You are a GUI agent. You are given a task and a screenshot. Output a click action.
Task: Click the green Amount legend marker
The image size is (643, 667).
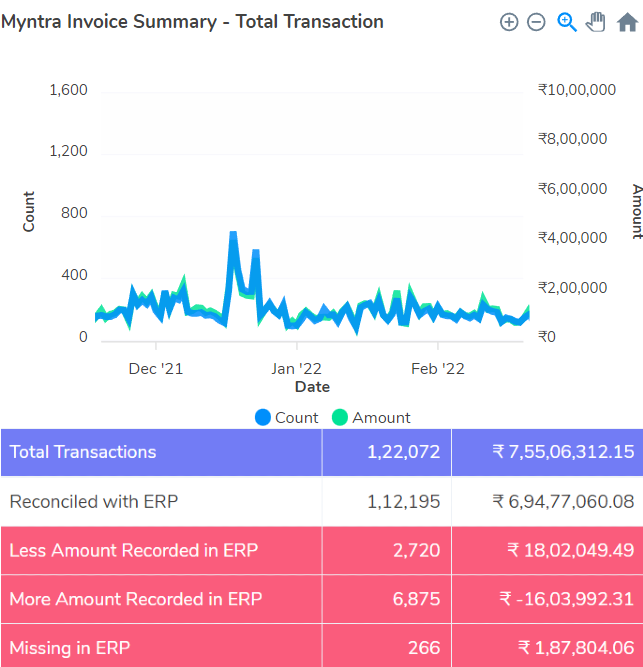340,417
